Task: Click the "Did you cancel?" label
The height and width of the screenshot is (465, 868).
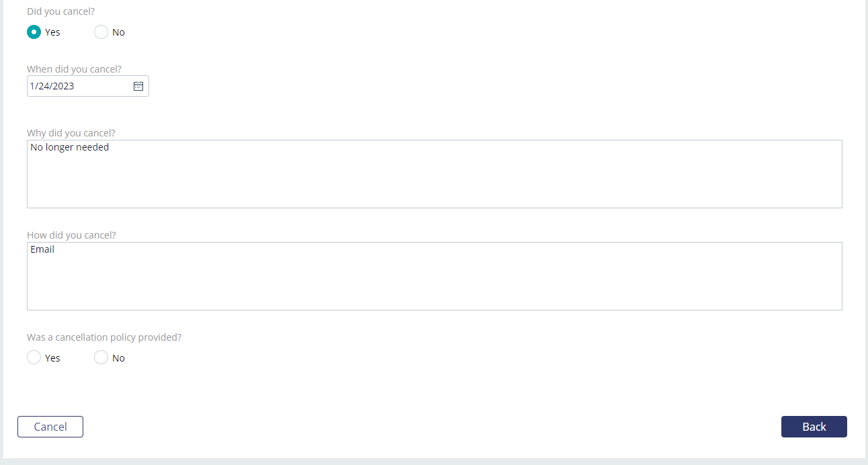Action: coord(60,11)
